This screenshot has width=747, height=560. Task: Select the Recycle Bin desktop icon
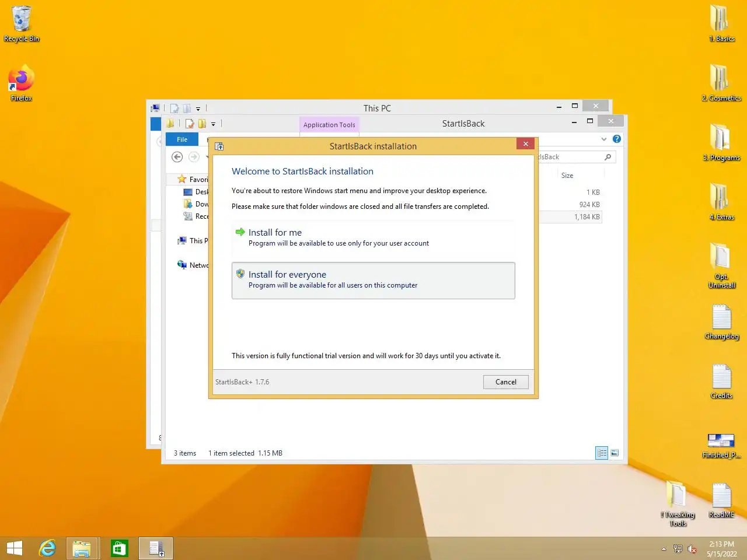pos(22,24)
